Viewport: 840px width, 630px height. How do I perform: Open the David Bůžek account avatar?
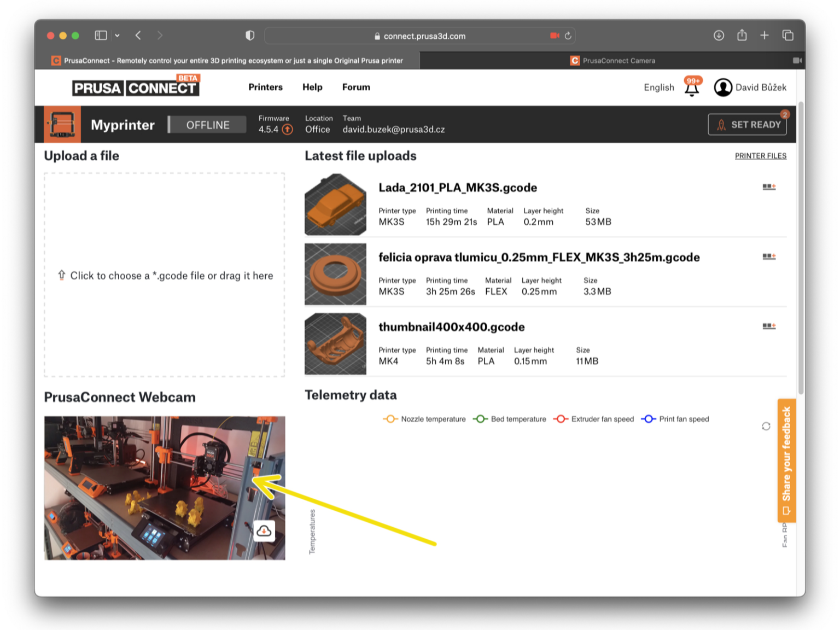[x=723, y=87]
